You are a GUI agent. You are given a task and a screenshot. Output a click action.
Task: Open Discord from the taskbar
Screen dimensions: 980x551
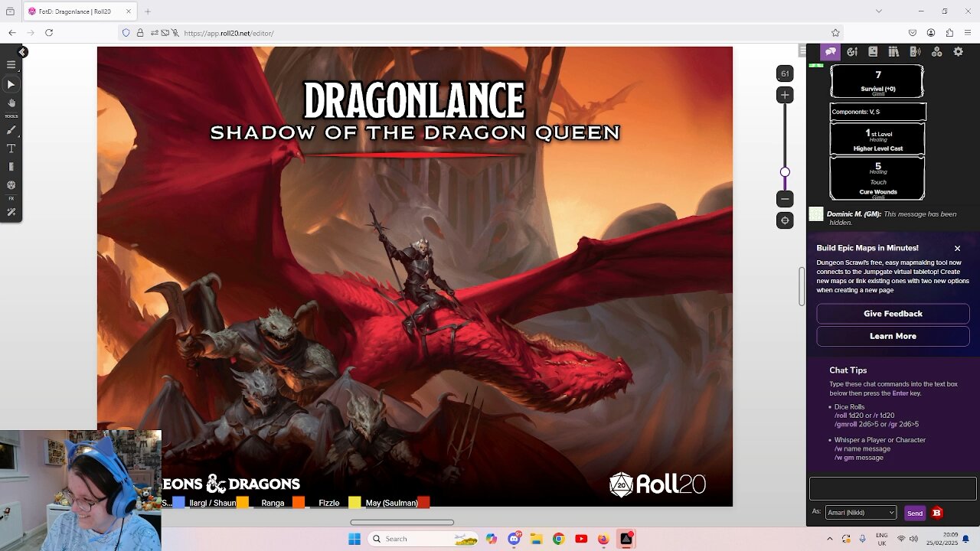tap(514, 539)
